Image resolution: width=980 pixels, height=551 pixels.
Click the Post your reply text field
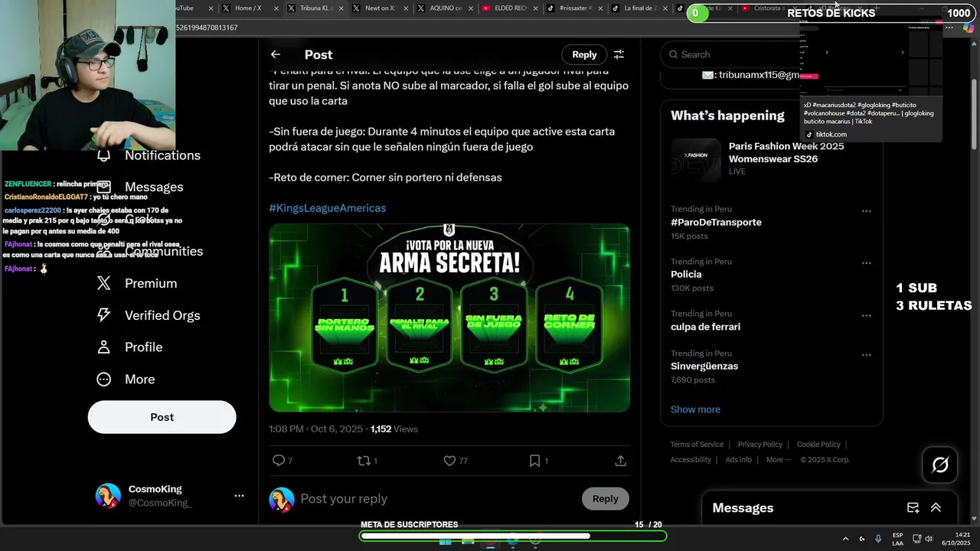click(x=436, y=499)
